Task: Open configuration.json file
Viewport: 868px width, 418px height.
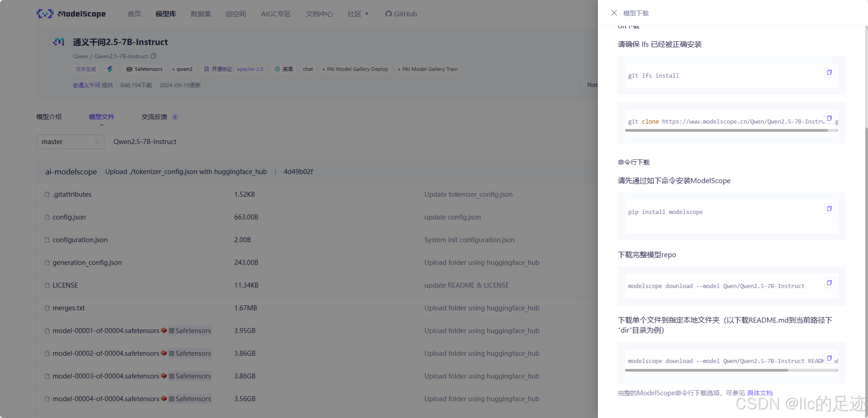Action: point(80,240)
